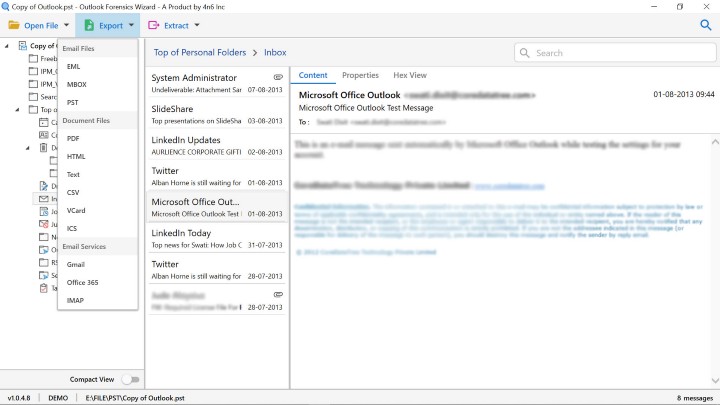Click the Tasks clipboard icon in the tree
The width and height of the screenshot is (720, 405).
[x=44, y=288]
